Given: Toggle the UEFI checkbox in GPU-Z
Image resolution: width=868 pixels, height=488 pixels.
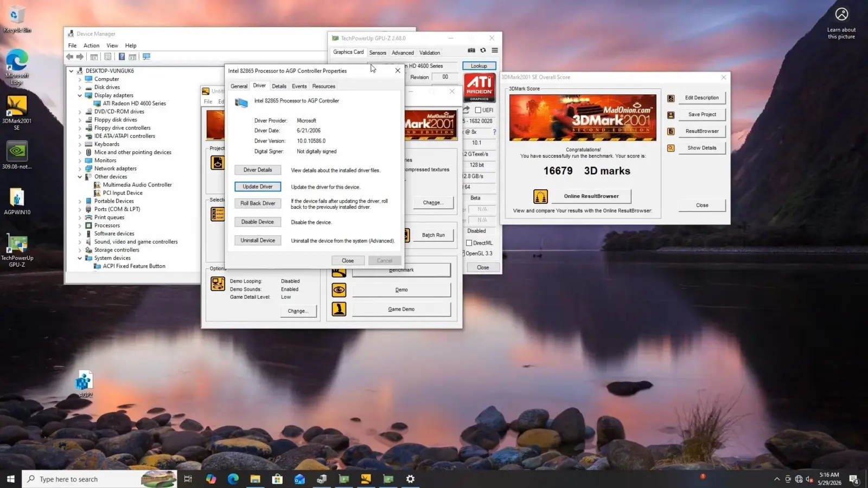Looking at the screenshot, I should pyautogui.click(x=478, y=110).
